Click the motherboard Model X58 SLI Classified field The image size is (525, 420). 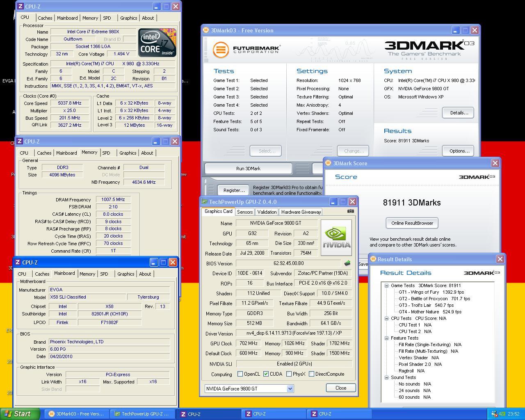[x=87, y=297]
